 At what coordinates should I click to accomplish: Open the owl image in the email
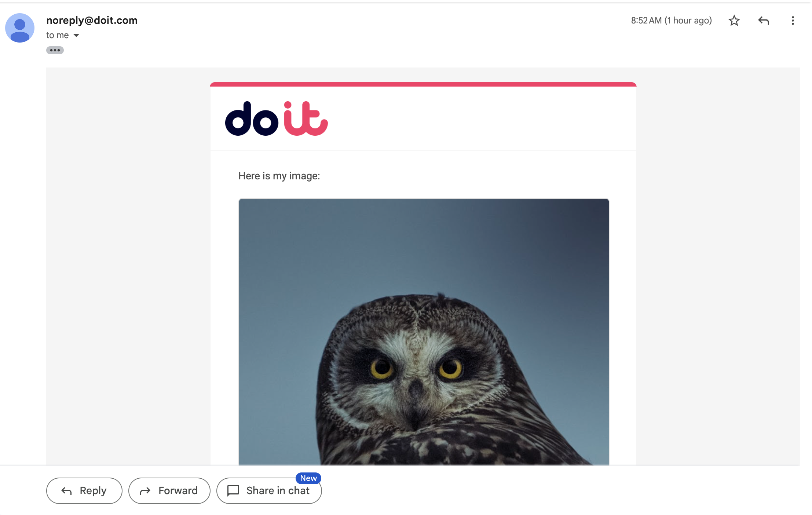tap(424, 332)
